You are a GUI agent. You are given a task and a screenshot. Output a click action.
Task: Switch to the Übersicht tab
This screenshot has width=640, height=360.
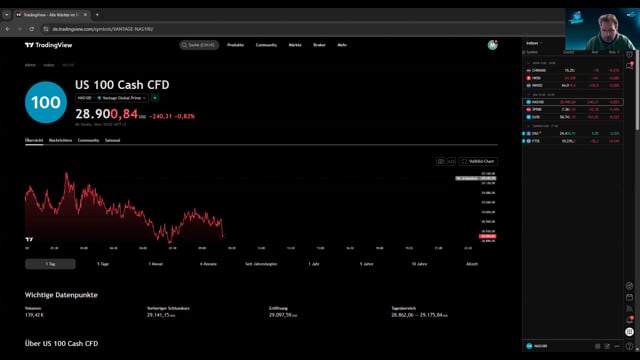point(34,140)
